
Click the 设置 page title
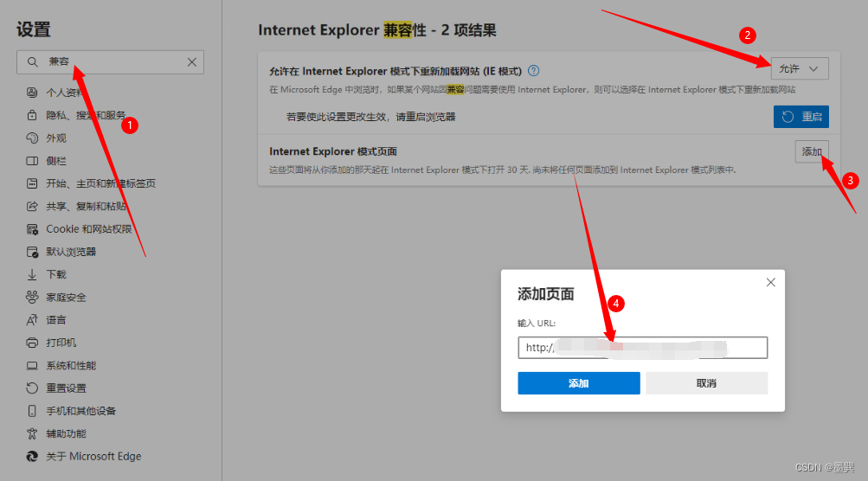[33, 29]
